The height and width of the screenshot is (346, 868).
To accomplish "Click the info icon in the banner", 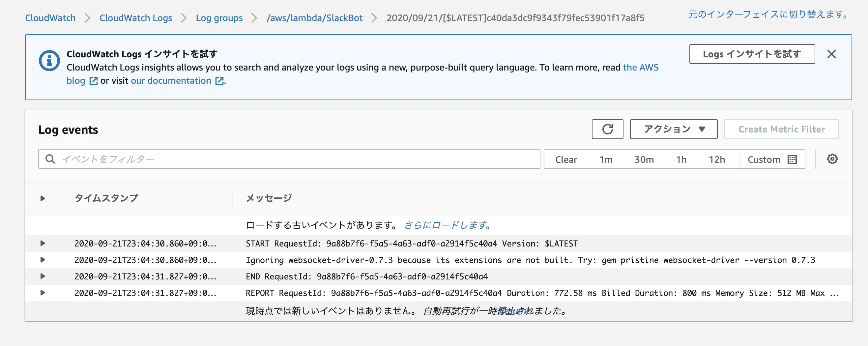I will click(x=49, y=61).
